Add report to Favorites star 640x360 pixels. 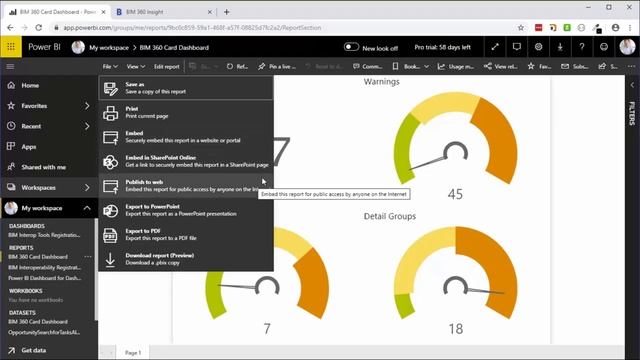(x=539, y=66)
